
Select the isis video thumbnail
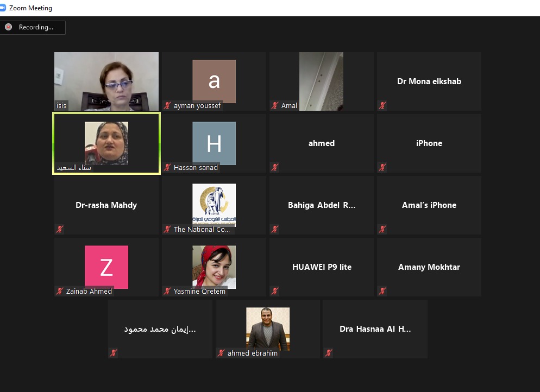(106, 81)
